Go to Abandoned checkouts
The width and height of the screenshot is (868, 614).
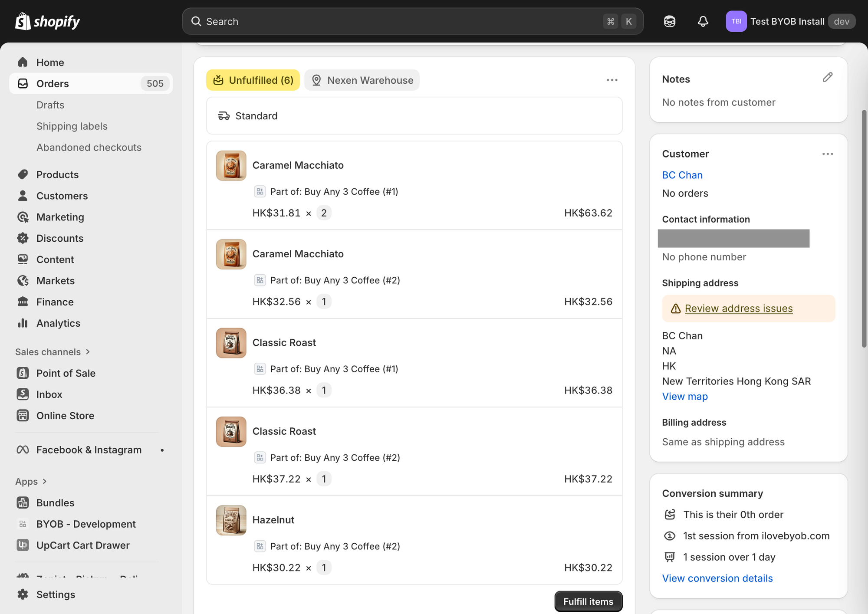click(x=89, y=148)
